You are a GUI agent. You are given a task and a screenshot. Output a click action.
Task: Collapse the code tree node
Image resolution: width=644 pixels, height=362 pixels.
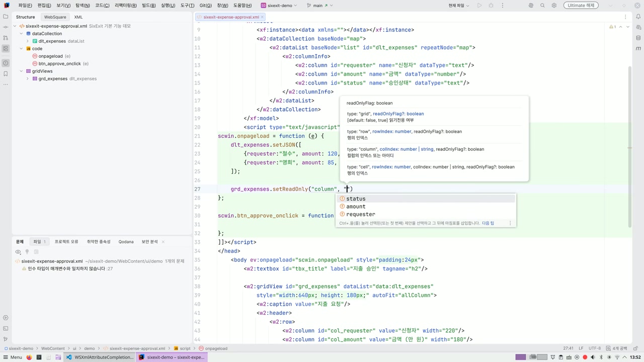21,49
